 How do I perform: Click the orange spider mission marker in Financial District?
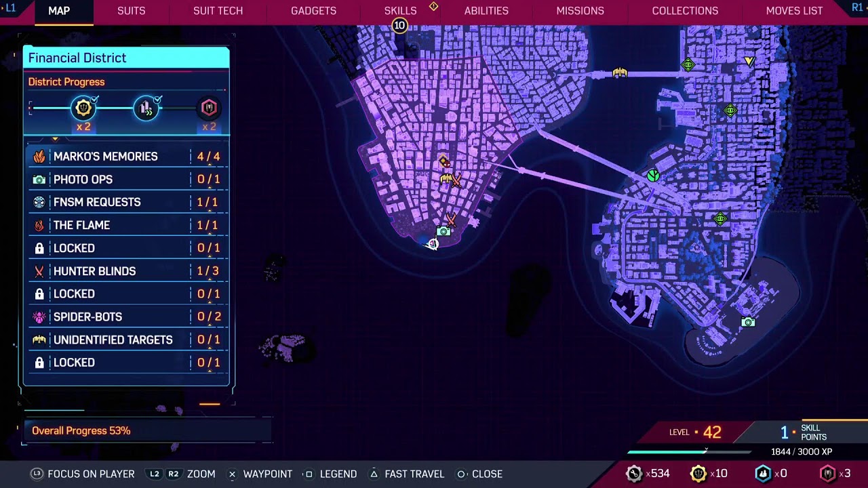pos(444,162)
